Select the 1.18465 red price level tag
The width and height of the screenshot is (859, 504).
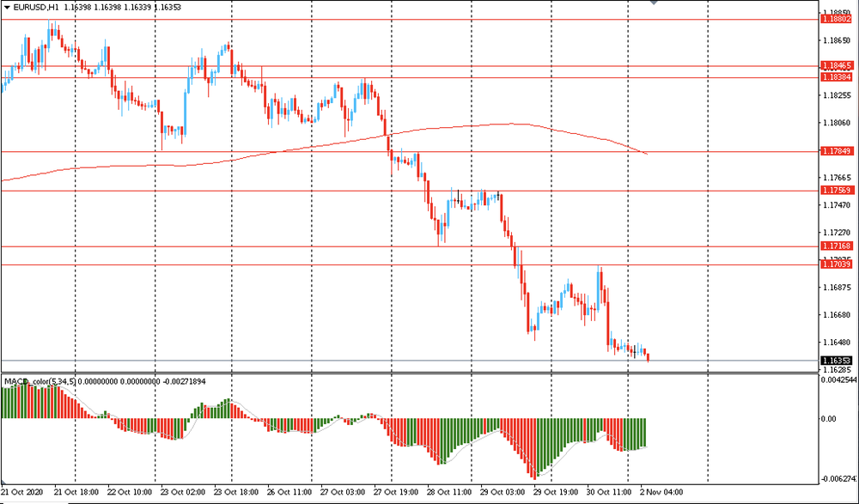[837, 66]
